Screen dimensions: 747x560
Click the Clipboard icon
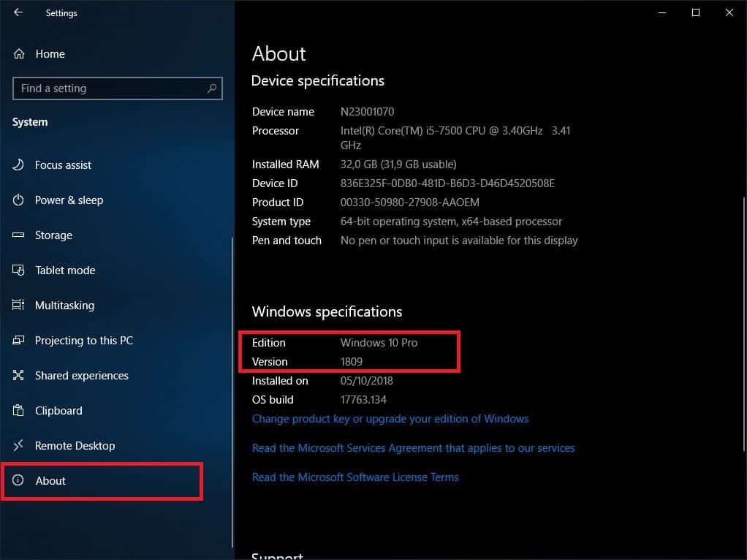(18, 410)
